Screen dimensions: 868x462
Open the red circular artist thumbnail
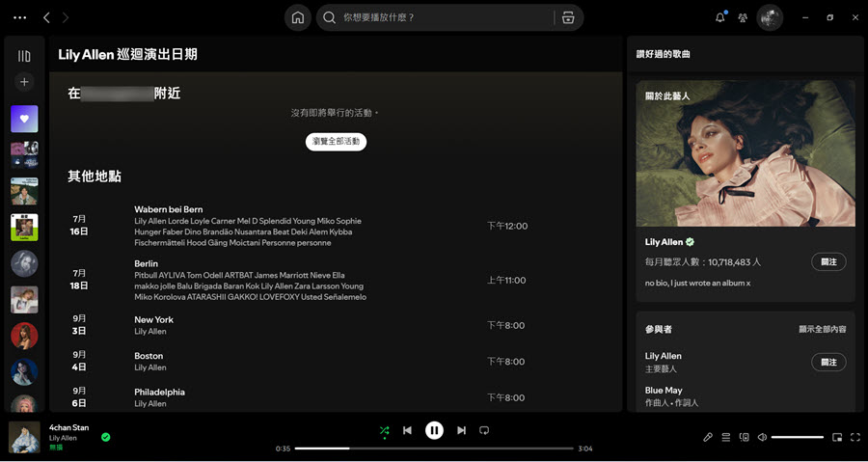click(24, 336)
